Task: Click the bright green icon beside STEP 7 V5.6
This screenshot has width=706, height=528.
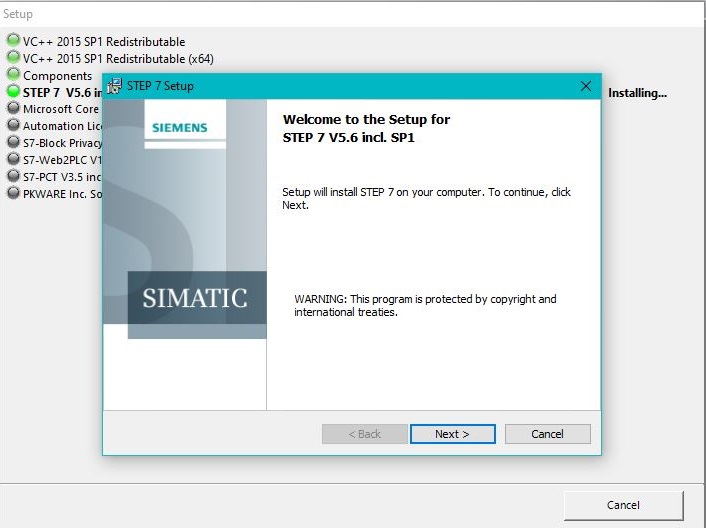Action: [x=13, y=92]
